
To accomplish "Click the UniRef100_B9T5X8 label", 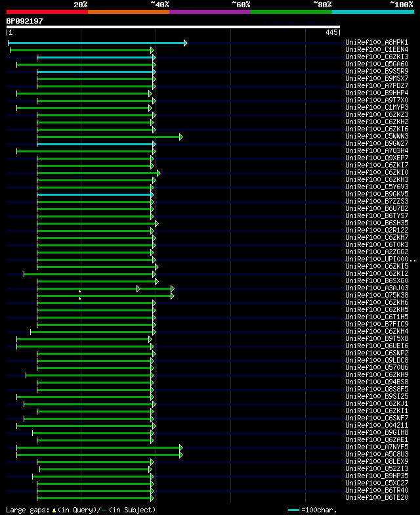I will [x=377, y=339].
